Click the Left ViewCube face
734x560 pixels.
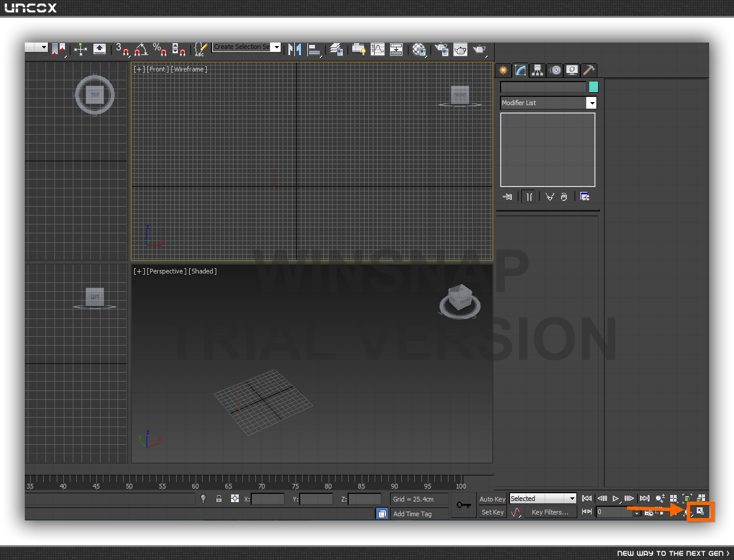click(x=95, y=297)
